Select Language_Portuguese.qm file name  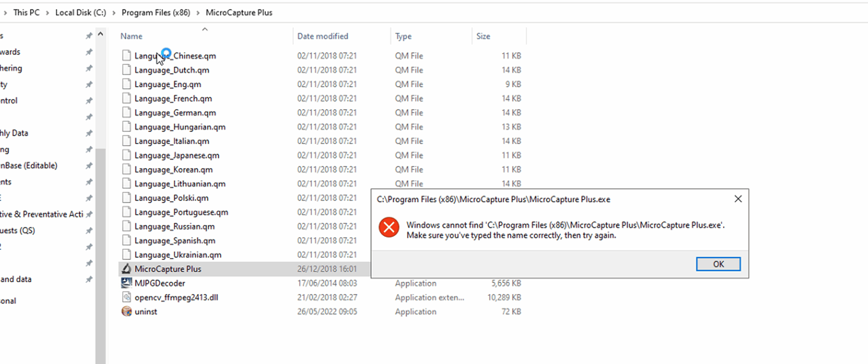181,212
